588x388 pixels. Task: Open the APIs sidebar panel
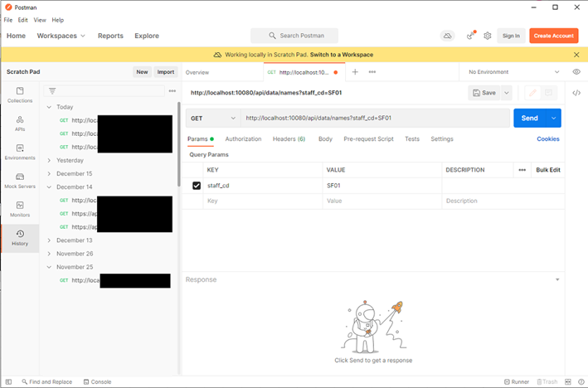click(x=20, y=122)
